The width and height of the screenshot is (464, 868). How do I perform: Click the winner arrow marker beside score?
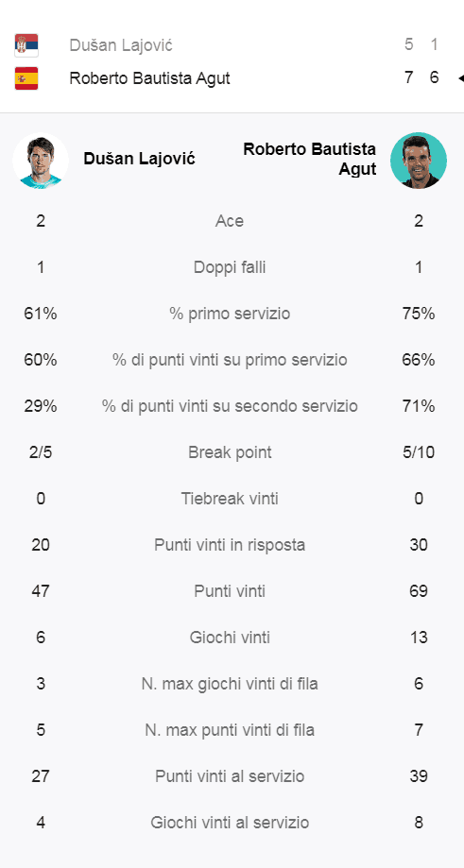pos(460,78)
